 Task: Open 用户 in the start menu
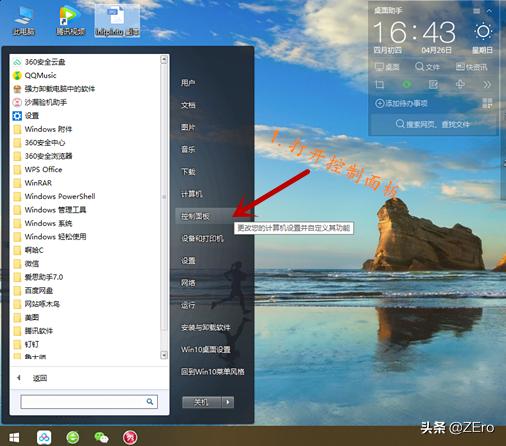tap(188, 83)
